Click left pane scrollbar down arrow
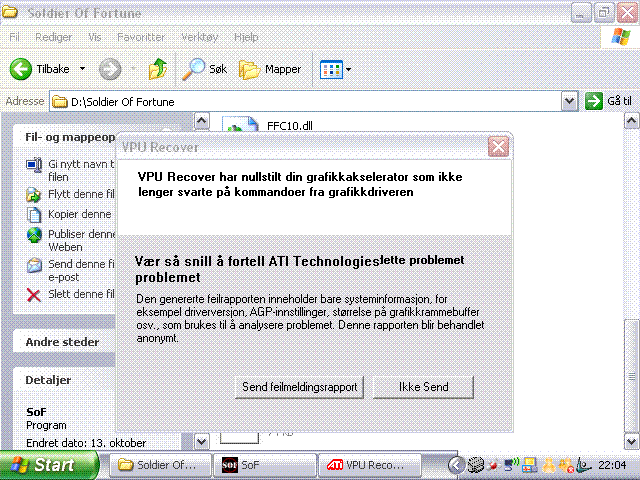Image resolution: width=640 pixels, height=480 pixels. 202,441
